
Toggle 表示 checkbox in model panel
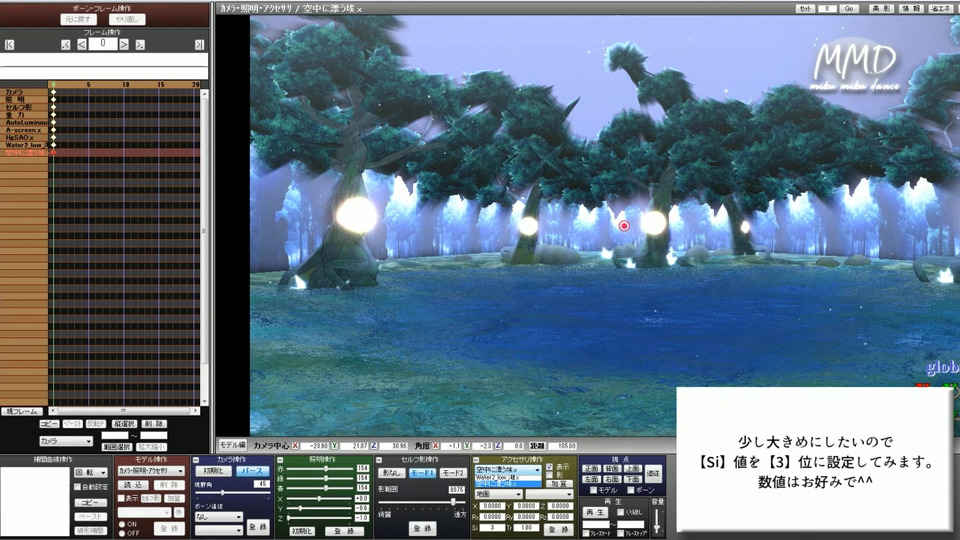click(x=121, y=498)
